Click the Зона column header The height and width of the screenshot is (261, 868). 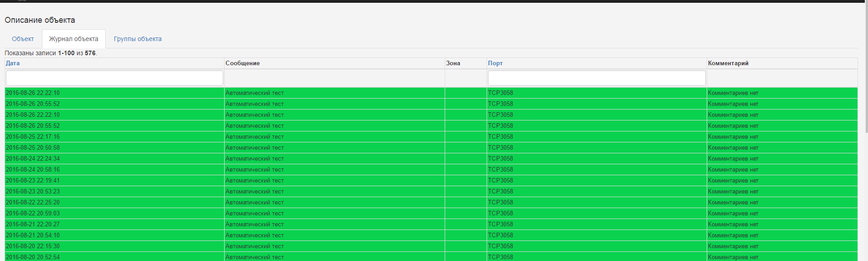pyautogui.click(x=453, y=63)
